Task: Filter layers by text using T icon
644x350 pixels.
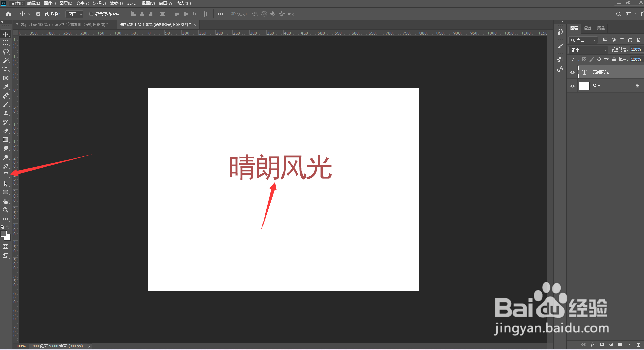Action: tap(622, 40)
